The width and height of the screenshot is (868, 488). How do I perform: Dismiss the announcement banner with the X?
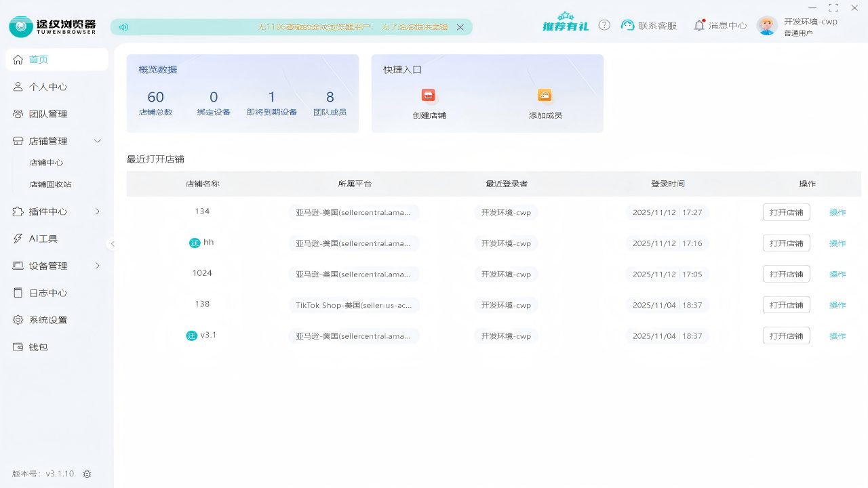coord(460,27)
